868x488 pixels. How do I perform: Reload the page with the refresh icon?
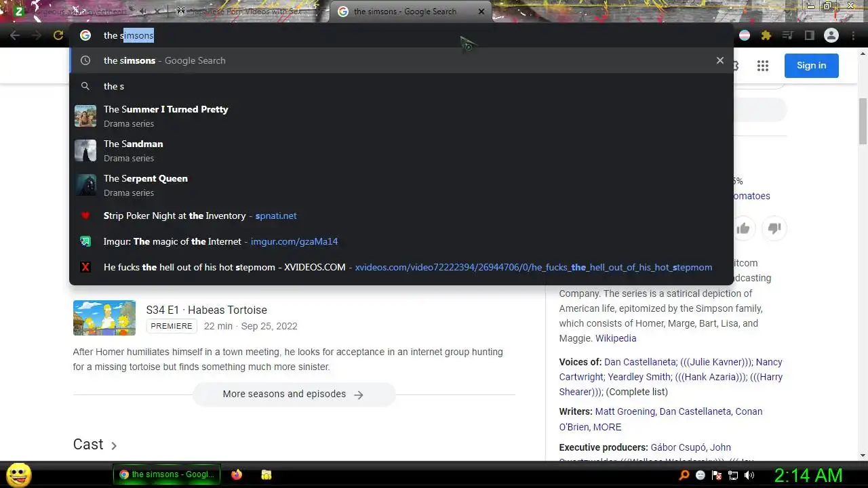tap(58, 35)
